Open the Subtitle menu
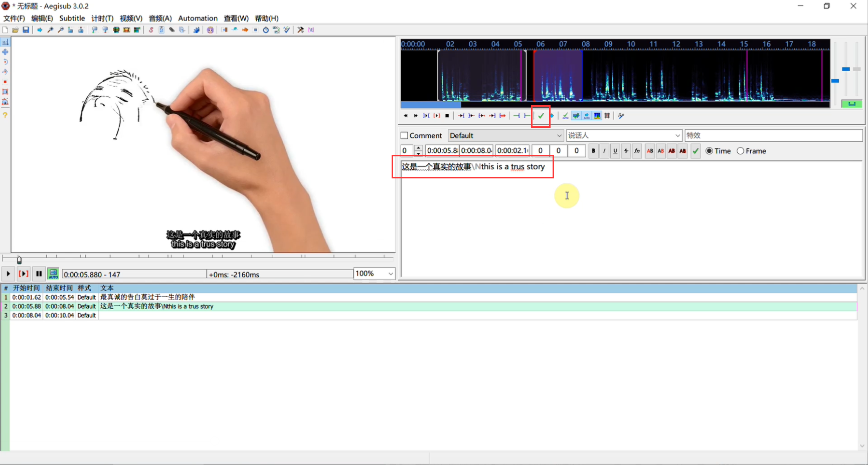This screenshot has width=868, height=465. tap(72, 18)
